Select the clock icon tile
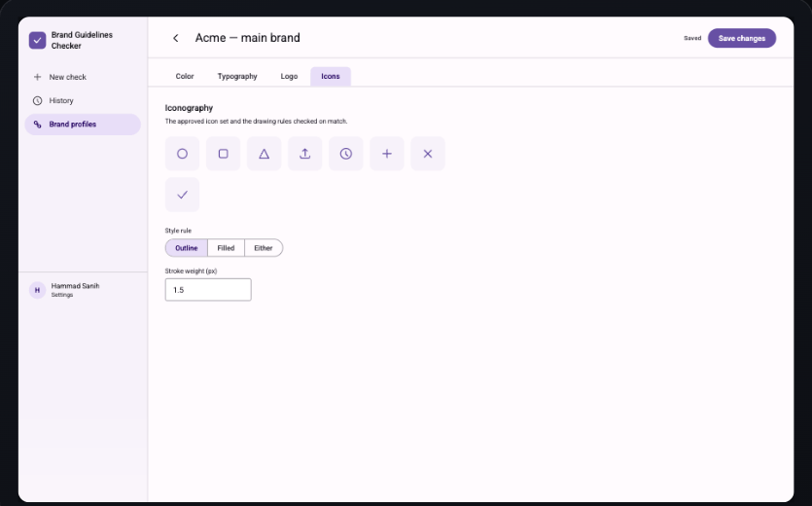Image resolution: width=812 pixels, height=506 pixels. [346, 154]
